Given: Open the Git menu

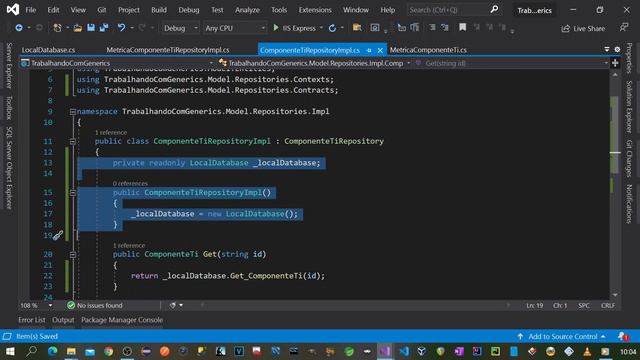Looking at the screenshot, I should 102,10.
